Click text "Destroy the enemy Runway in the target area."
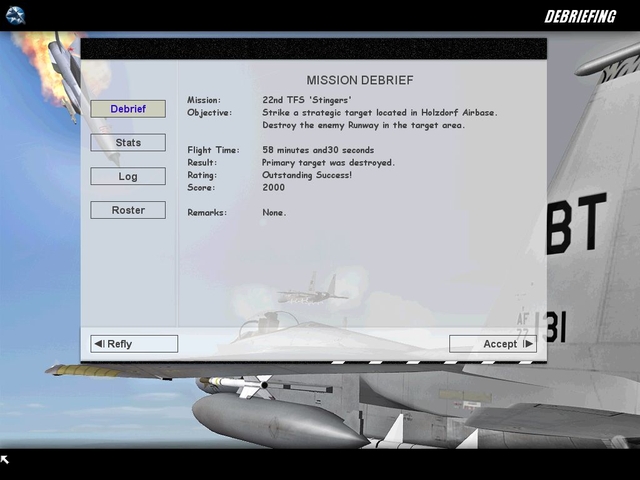640x480 pixels. (x=363, y=125)
